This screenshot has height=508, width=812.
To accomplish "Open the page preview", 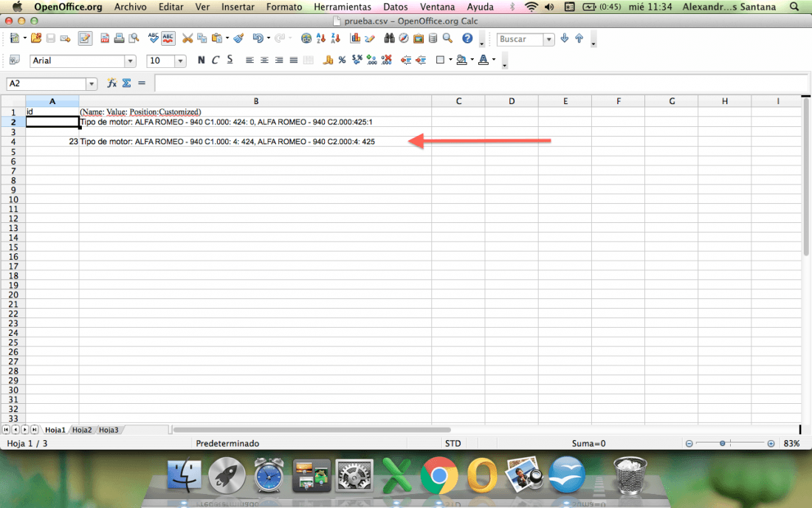I will [134, 38].
